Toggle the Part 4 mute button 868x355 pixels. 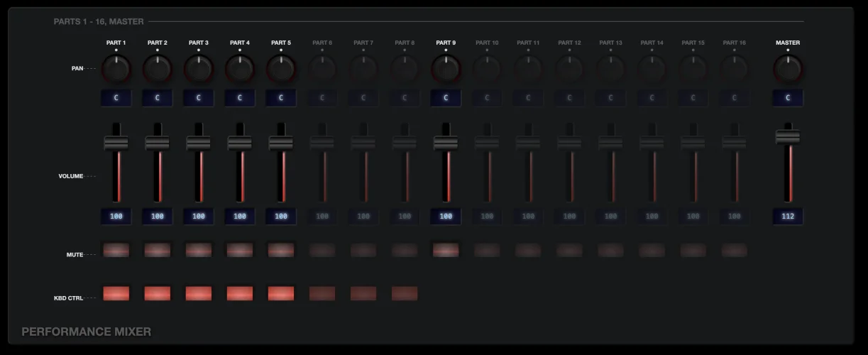[x=240, y=250]
